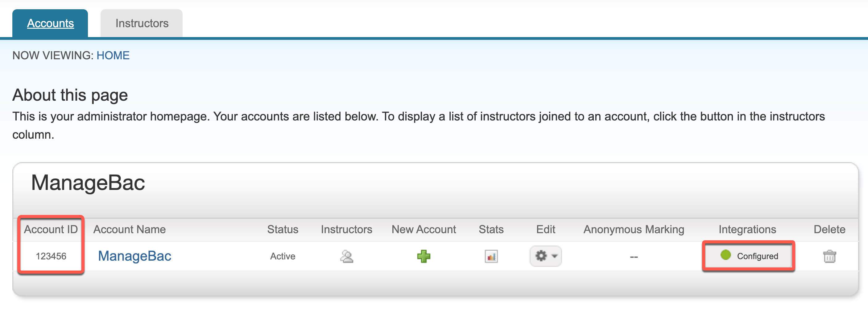Click the Active status text
868x315 pixels.
(x=282, y=256)
